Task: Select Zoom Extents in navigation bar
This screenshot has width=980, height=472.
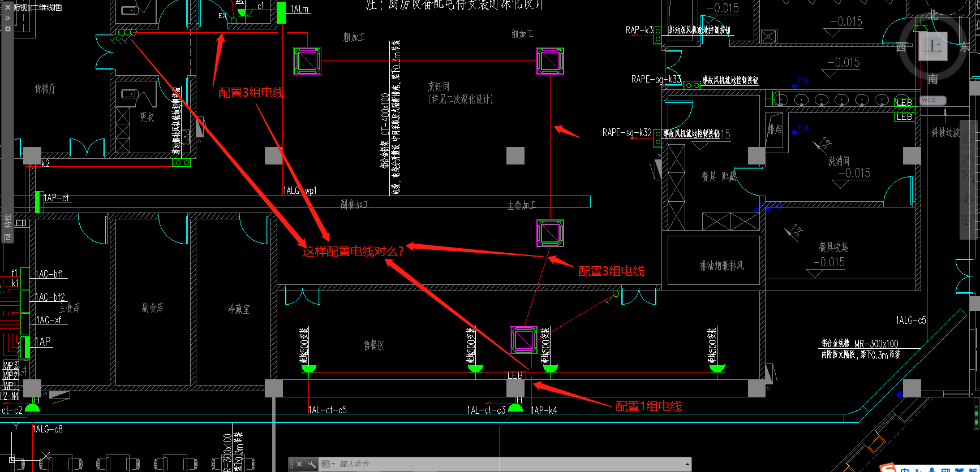Action: 968,176
